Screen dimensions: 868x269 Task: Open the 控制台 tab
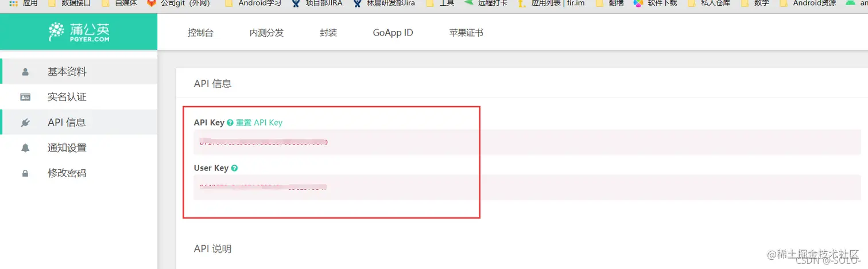tap(200, 33)
